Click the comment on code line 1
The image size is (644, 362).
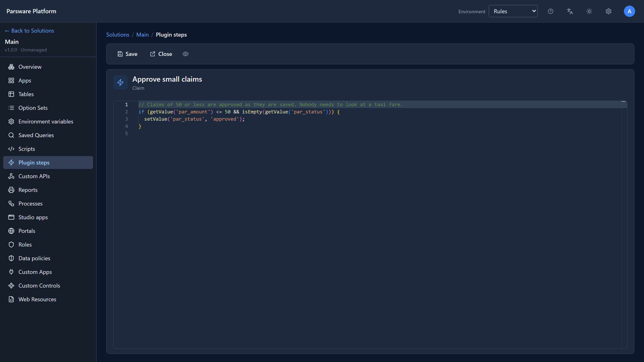point(270,104)
